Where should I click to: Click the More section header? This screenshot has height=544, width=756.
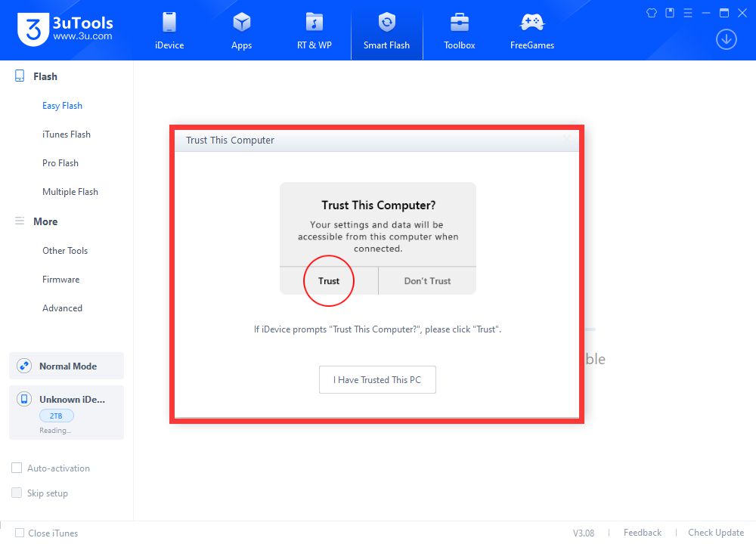click(x=45, y=221)
